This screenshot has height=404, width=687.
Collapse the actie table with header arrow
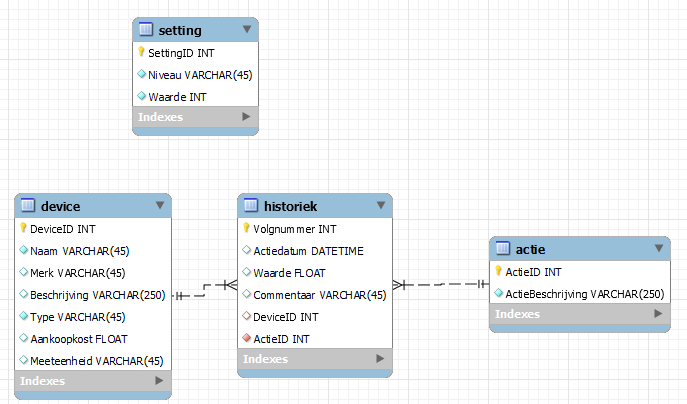(x=659, y=249)
